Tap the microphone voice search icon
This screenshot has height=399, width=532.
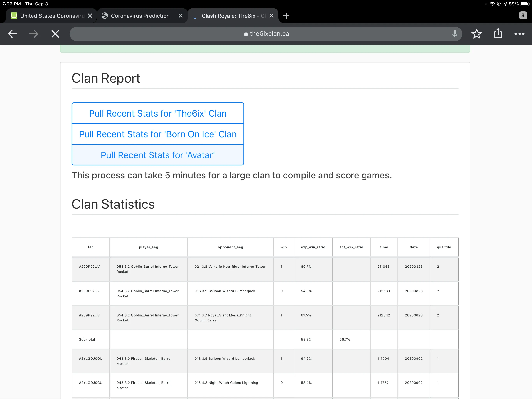point(454,34)
